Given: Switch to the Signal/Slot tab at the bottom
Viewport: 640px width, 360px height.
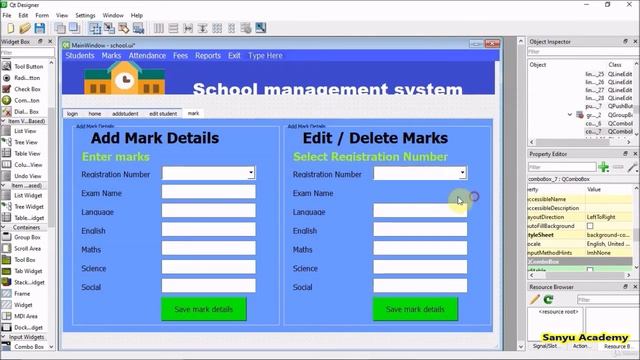Looking at the screenshot, I should coord(545,346).
